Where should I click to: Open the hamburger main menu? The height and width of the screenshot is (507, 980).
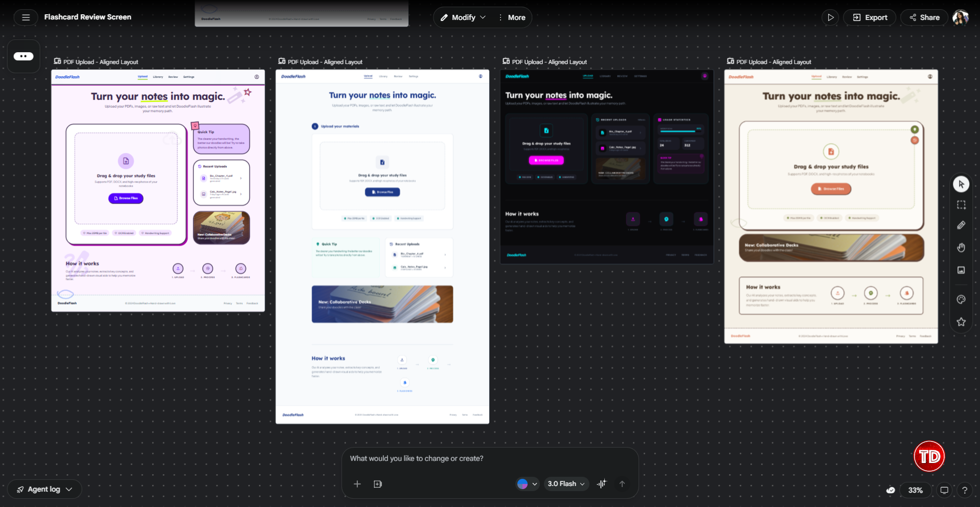pos(26,17)
